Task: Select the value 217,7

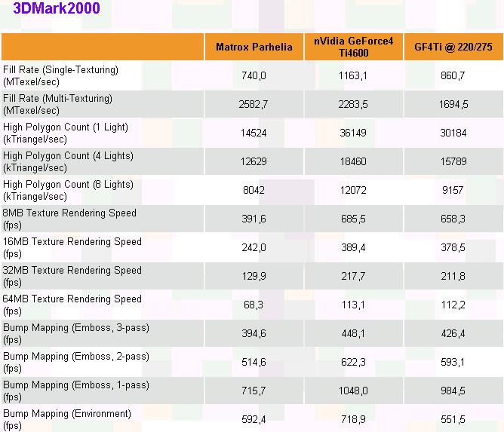Action: pyautogui.click(x=353, y=276)
